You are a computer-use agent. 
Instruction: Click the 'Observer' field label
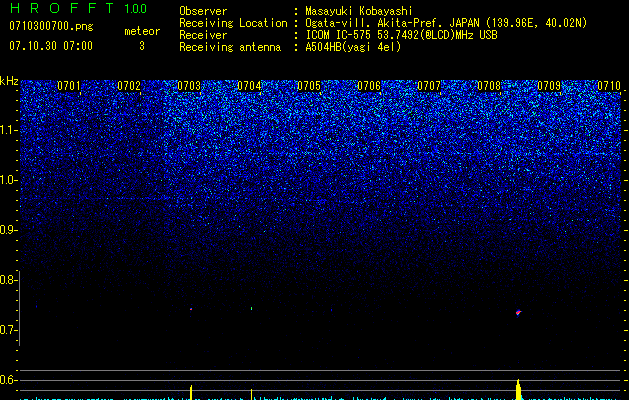coord(203,11)
